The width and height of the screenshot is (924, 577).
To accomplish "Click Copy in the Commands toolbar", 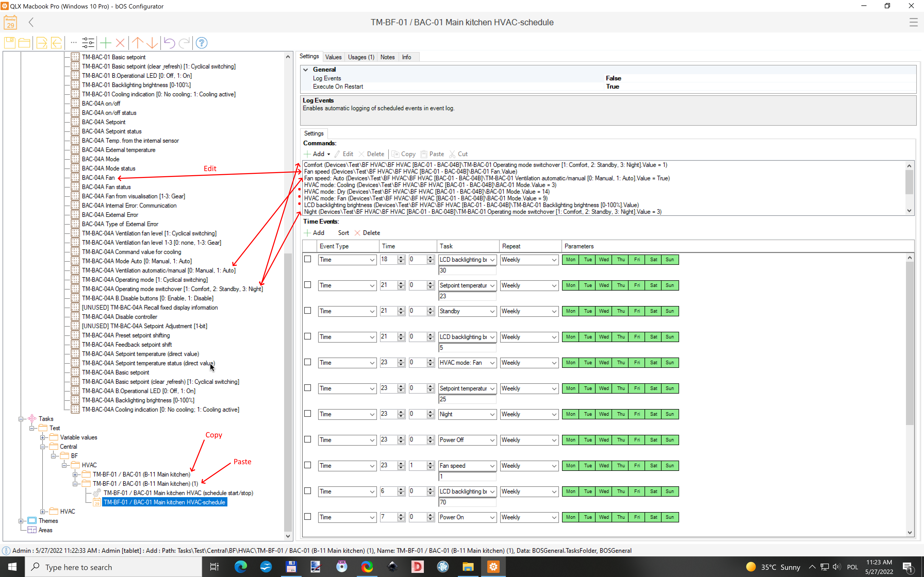I will [x=404, y=154].
